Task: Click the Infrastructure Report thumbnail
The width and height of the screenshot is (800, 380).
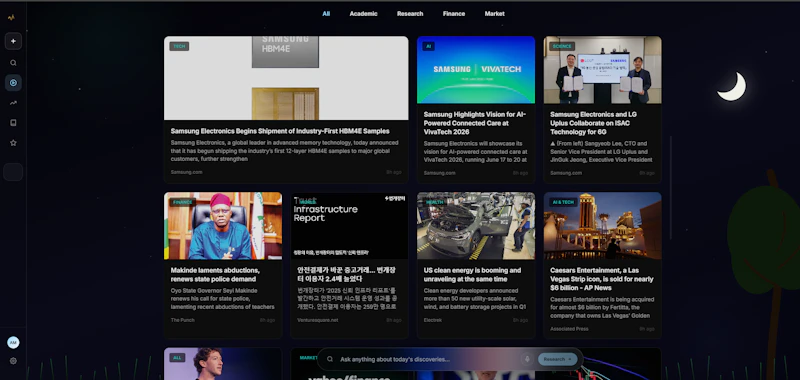Action: (x=349, y=225)
